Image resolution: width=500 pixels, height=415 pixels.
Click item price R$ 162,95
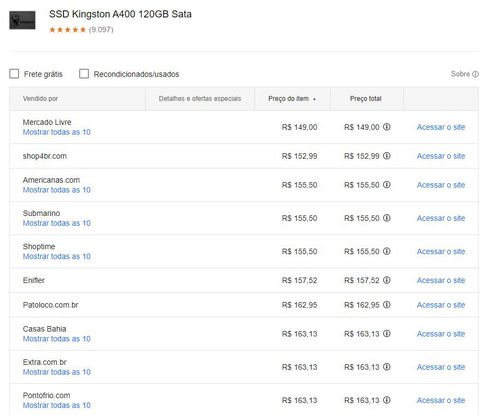[x=299, y=305]
